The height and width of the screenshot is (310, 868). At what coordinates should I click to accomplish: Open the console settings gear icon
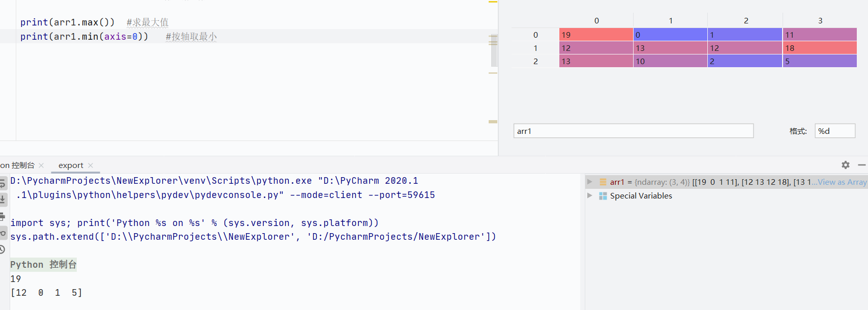coord(846,165)
